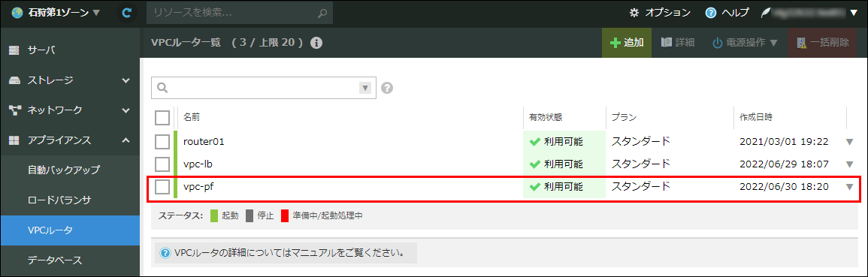The image size is (868, 277).
Task: Tick the checkbox for the vpc-lb row
Action: click(162, 164)
